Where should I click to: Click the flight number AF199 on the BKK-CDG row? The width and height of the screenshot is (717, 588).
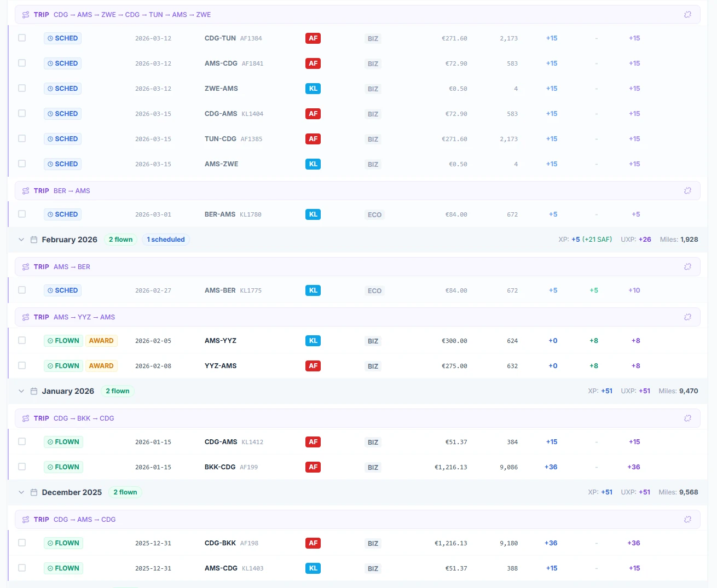tap(249, 467)
